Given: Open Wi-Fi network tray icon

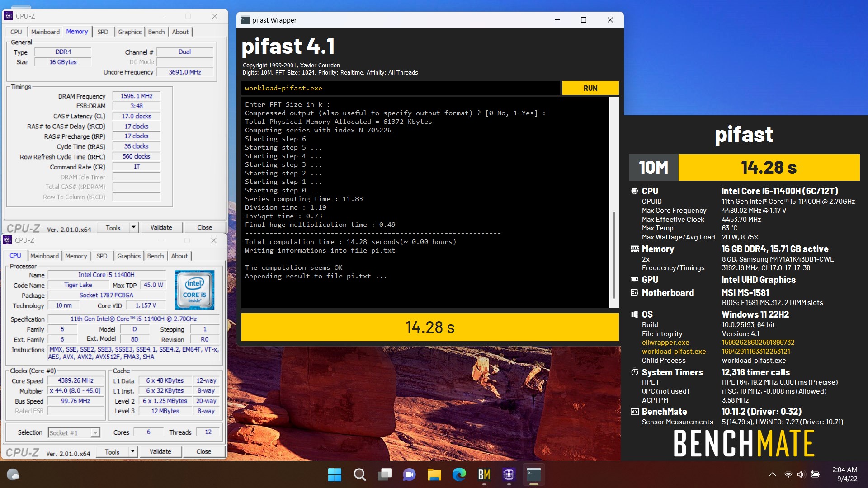Looking at the screenshot, I should (788, 474).
